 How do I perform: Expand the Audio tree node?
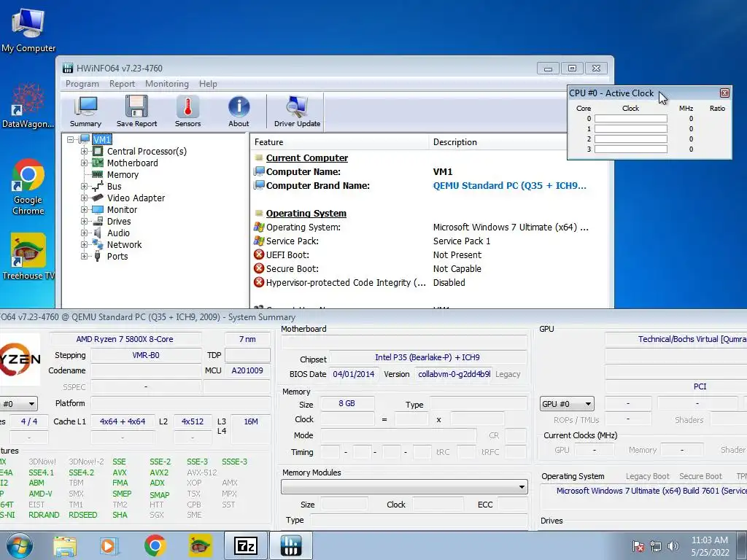pyautogui.click(x=85, y=233)
